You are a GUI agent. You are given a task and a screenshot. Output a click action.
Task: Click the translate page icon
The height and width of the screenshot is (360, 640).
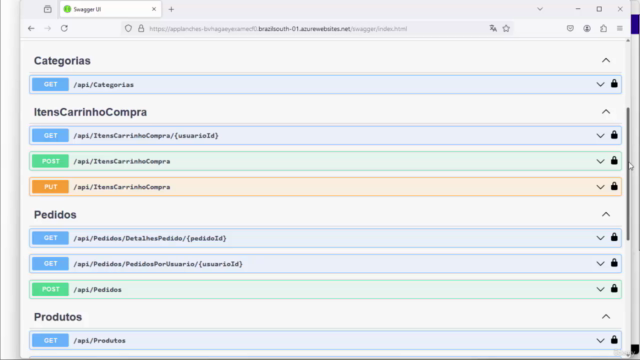pyautogui.click(x=493, y=28)
